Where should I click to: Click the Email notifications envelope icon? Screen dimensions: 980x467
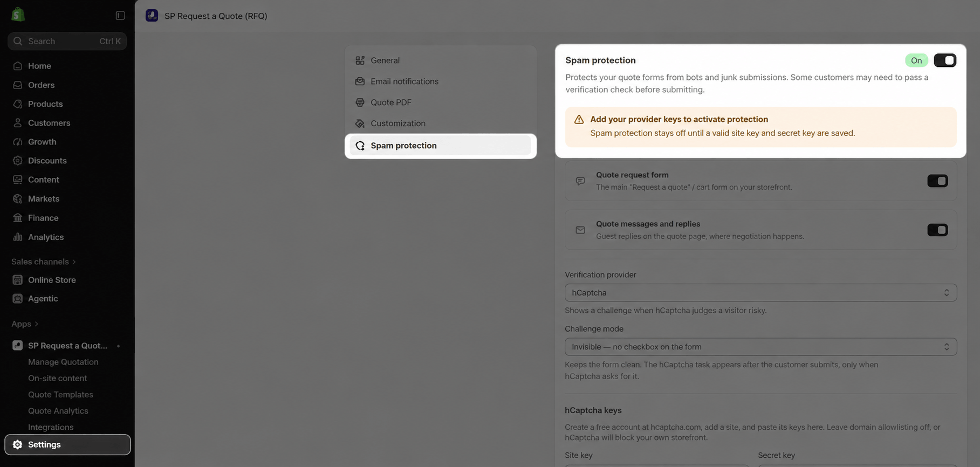coord(360,81)
